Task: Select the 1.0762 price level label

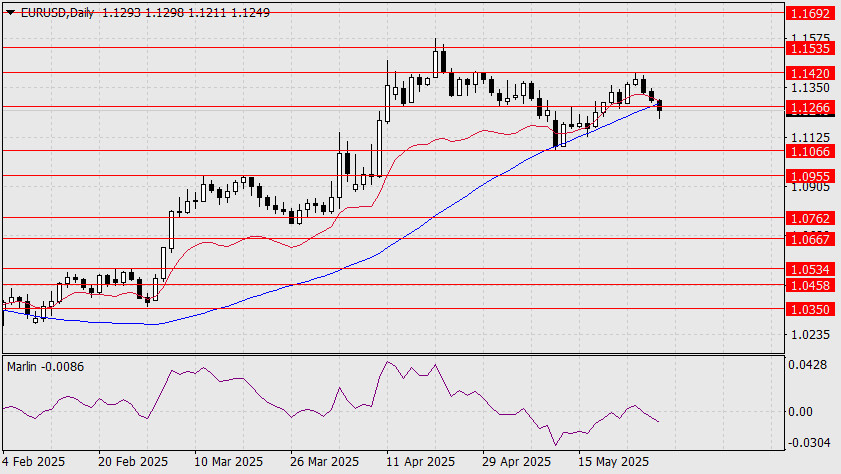Action: (810, 218)
